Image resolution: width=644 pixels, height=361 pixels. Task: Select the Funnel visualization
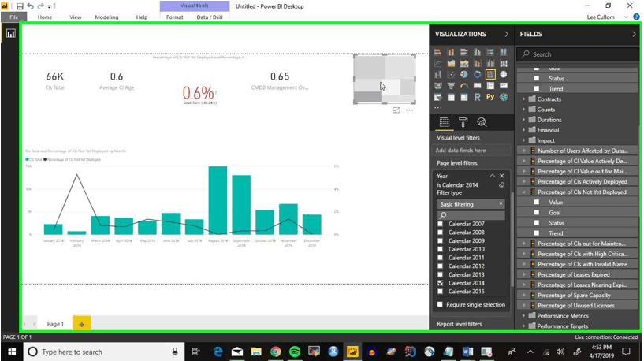[451, 86]
